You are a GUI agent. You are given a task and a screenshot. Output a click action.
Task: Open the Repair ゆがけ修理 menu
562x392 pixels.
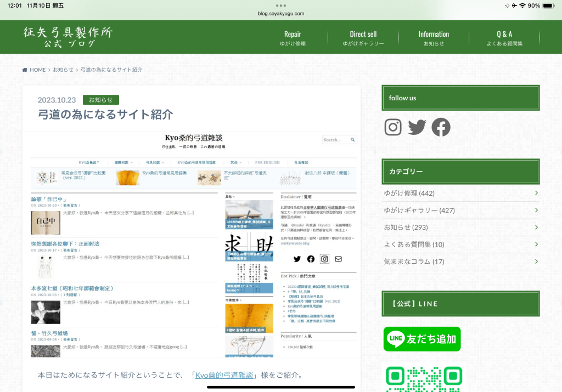(293, 38)
